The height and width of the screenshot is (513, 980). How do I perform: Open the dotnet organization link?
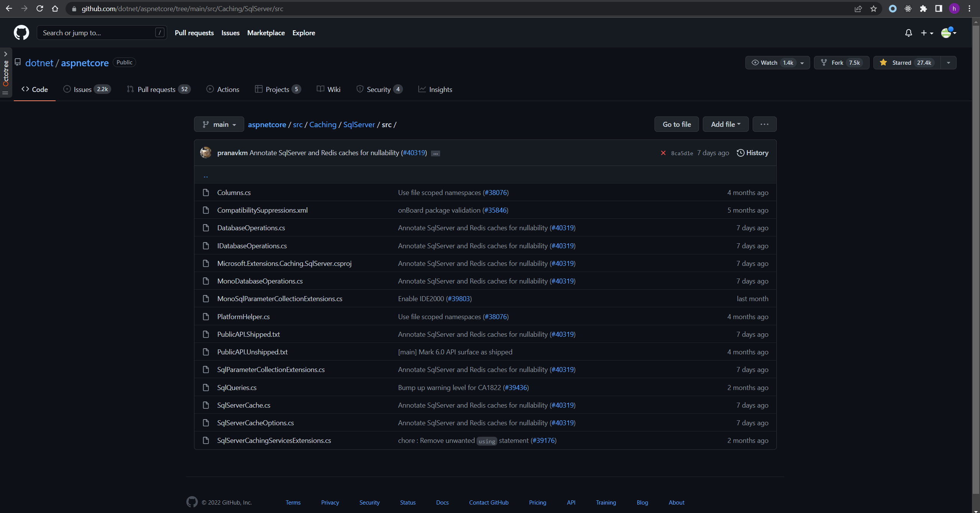(39, 63)
